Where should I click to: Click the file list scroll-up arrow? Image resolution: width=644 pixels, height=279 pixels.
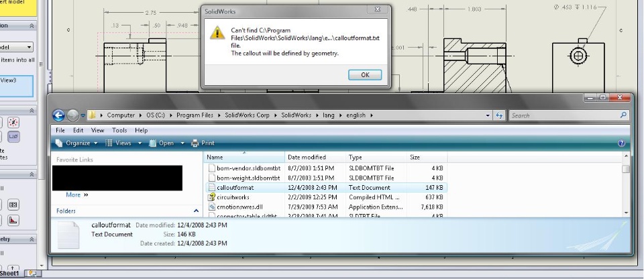(x=626, y=156)
